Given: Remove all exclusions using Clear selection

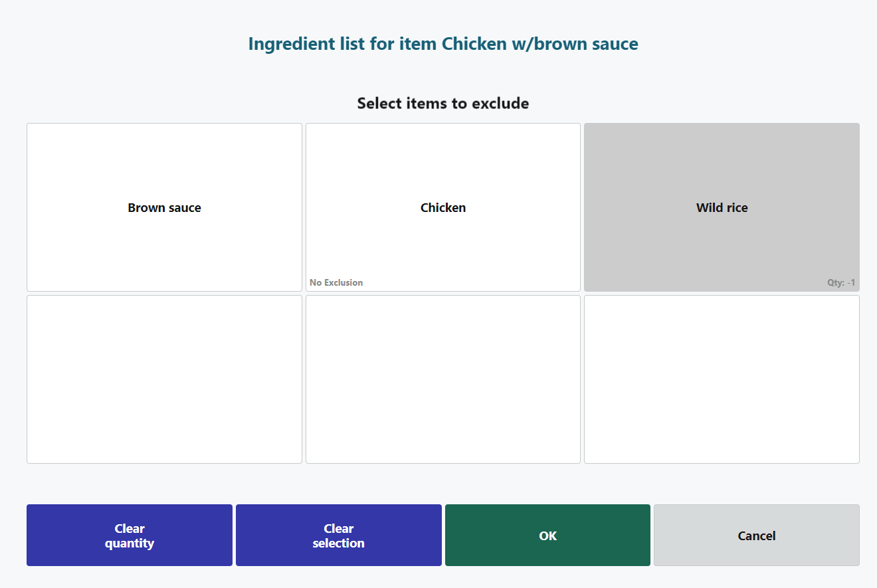Looking at the screenshot, I should [339, 536].
